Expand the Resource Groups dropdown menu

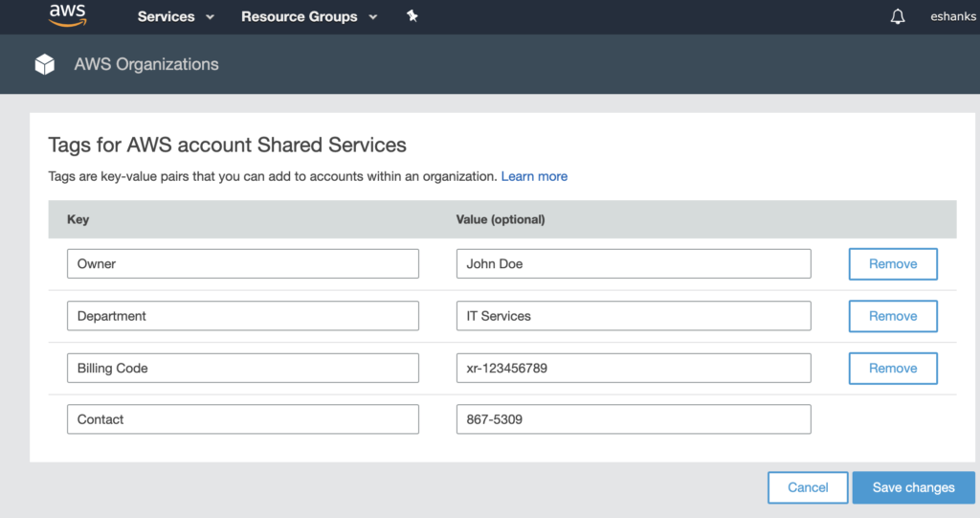(308, 16)
